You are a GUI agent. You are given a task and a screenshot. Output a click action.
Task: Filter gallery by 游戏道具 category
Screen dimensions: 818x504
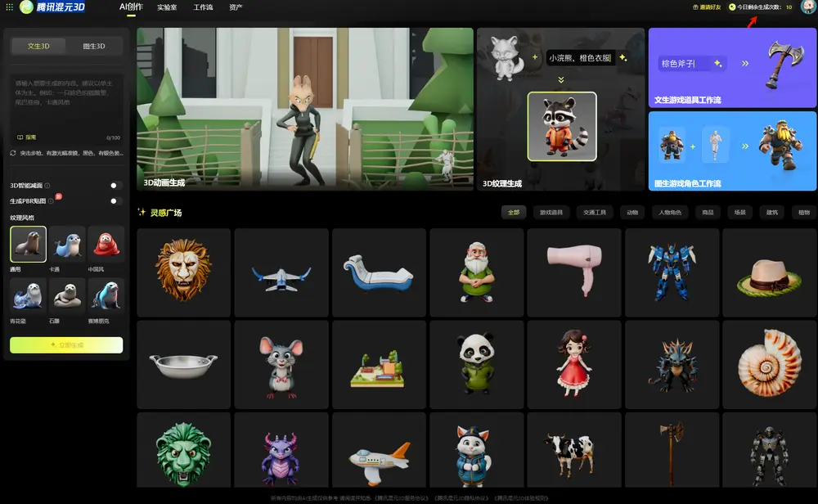[551, 213]
